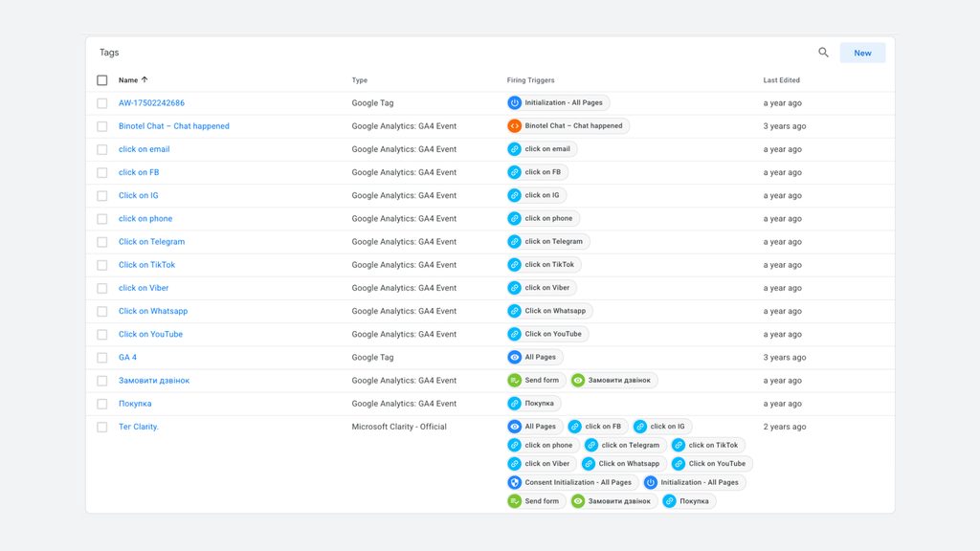Click link icon in Click on TikTok tag row
980x551 pixels.
pyautogui.click(x=514, y=264)
